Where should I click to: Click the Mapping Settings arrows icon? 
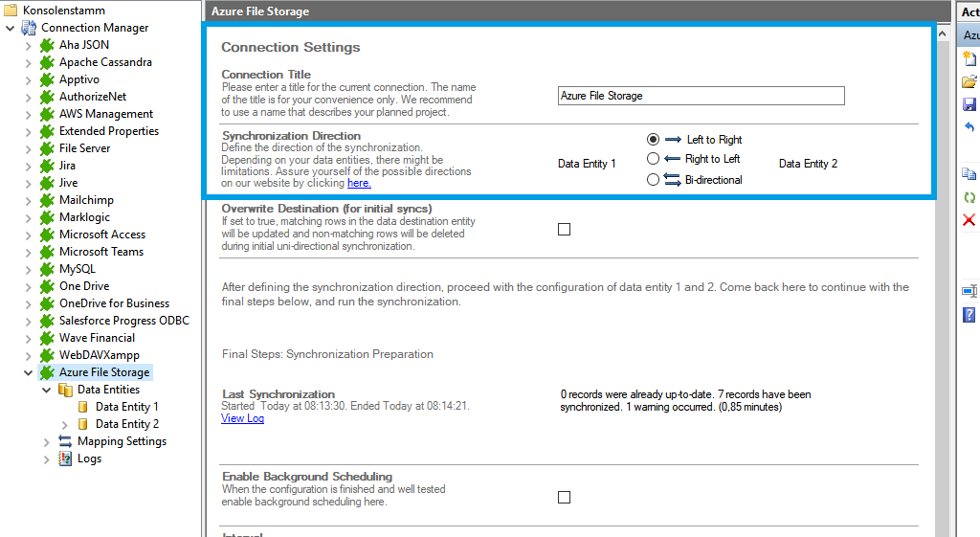(x=65, y=441)
